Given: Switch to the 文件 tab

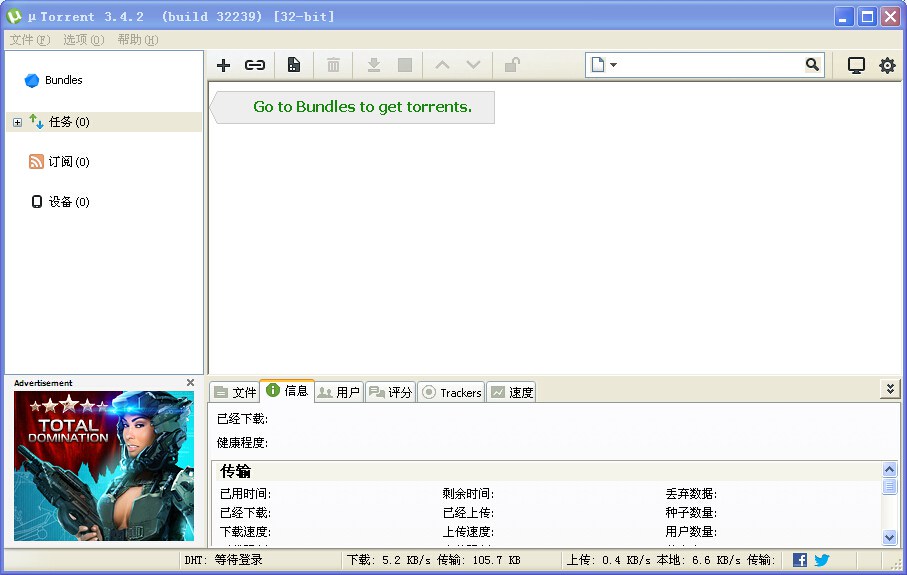Looking at the screenshot, I should (234, 392).
